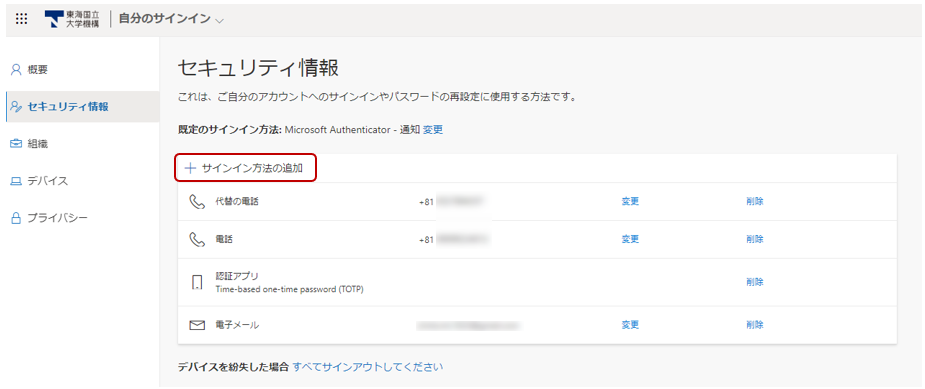
Task: Select the 電話 row label
Action: point(224,239)
